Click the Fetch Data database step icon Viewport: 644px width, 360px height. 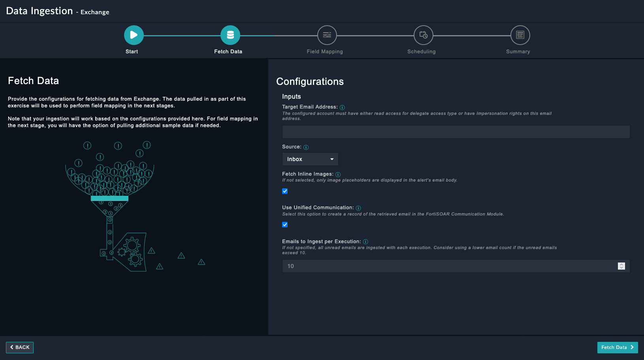click(x=230, y=35)
